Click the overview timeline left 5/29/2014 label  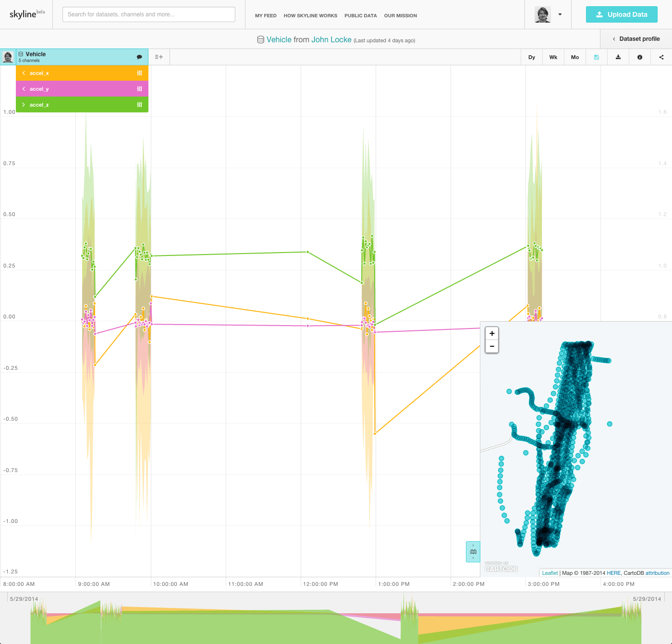pos(24,599)
